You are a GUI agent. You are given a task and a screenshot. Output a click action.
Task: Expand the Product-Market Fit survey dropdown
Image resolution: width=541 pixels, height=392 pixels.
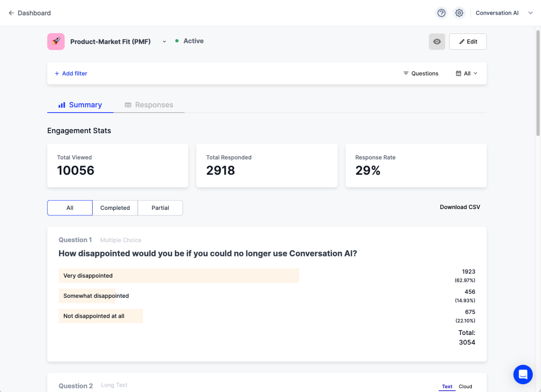click(x=164, y=42)
